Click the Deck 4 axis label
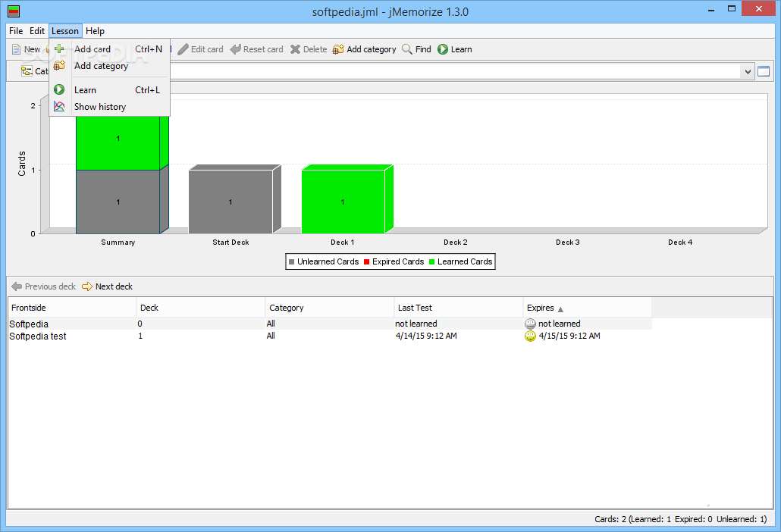The width and height of the screenshot is (781, 532). (680, 243)
